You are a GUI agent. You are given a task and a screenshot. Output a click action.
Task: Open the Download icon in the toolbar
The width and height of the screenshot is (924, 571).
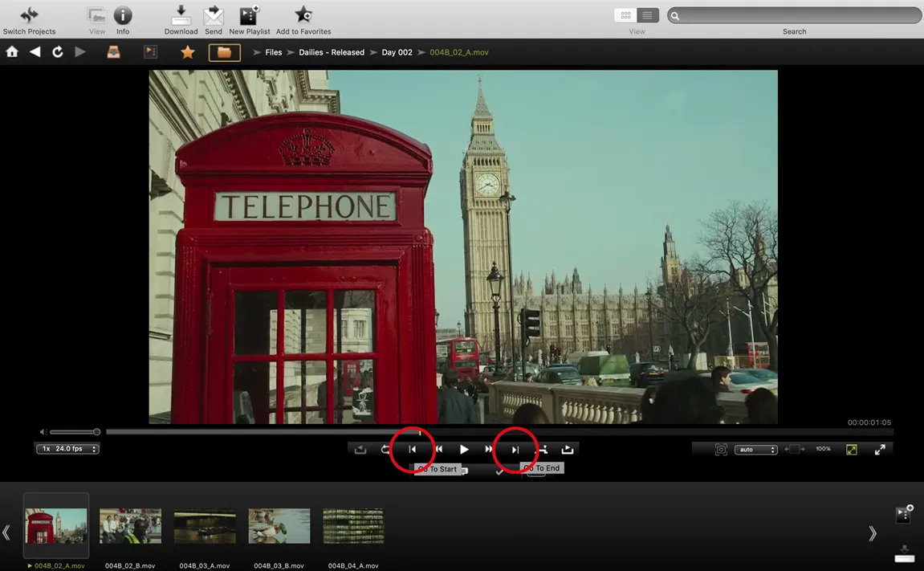pyautogui.click(x=181, y=15)
